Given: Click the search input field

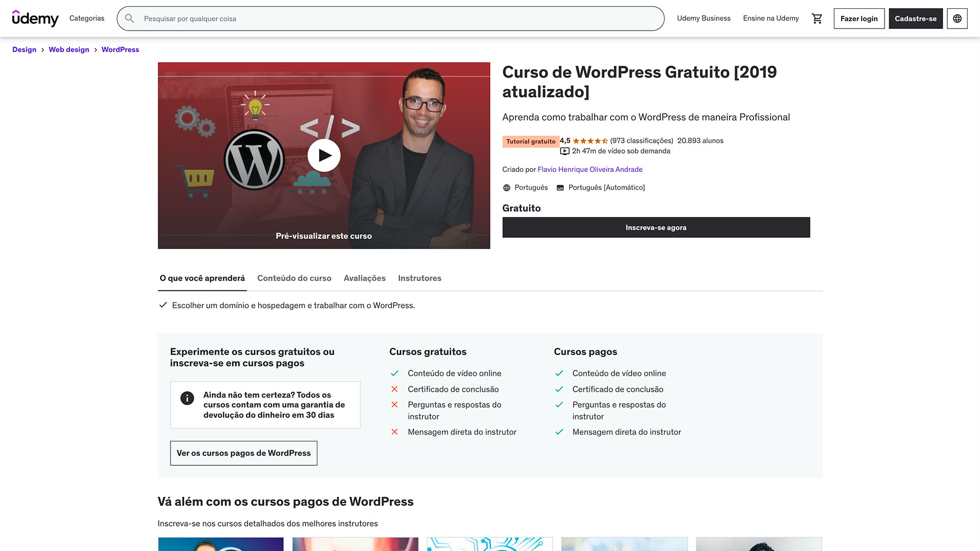Looking at the screenshot, I should pyautogui.click(x=390, y=18).
